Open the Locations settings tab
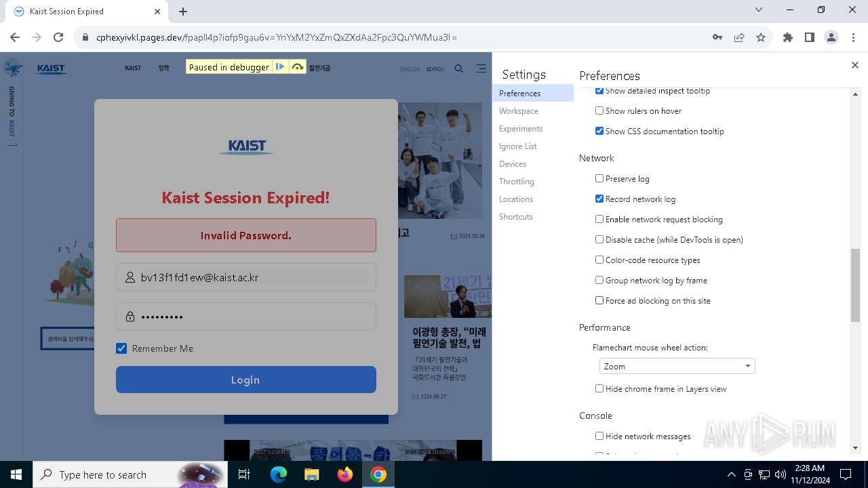 (x=533, y=199)
